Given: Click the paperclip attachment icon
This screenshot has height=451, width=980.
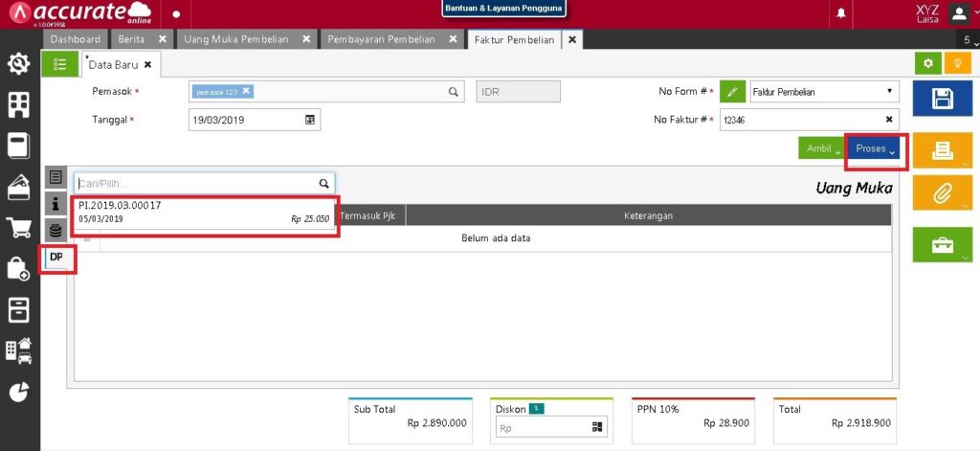Looking at the screenshot, I should pyautogui.click(x=941, y=192).
